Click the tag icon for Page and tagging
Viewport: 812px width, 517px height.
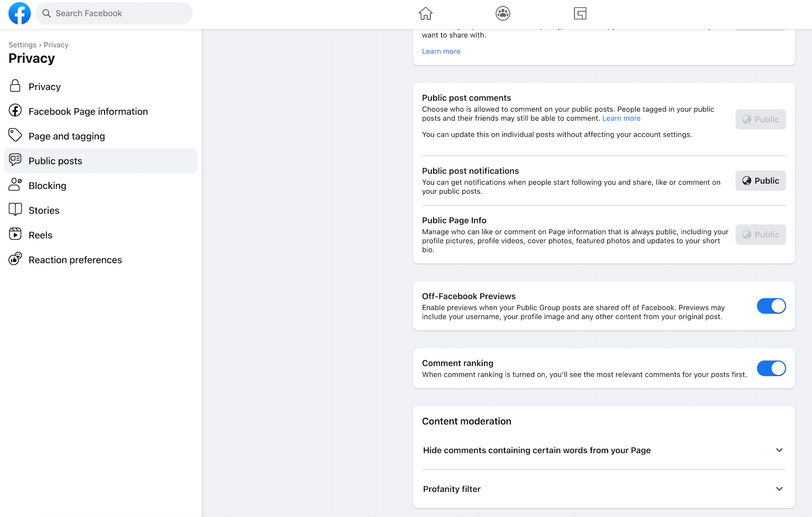pyautogui.click(x=15, y=135)
